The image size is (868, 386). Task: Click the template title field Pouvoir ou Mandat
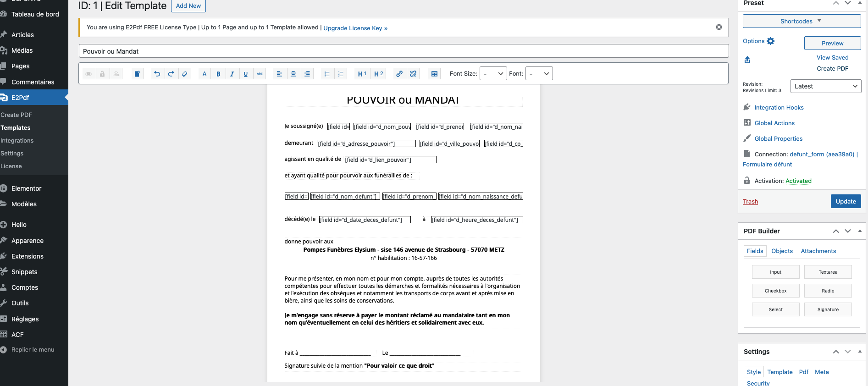click(x=404, y=51)
